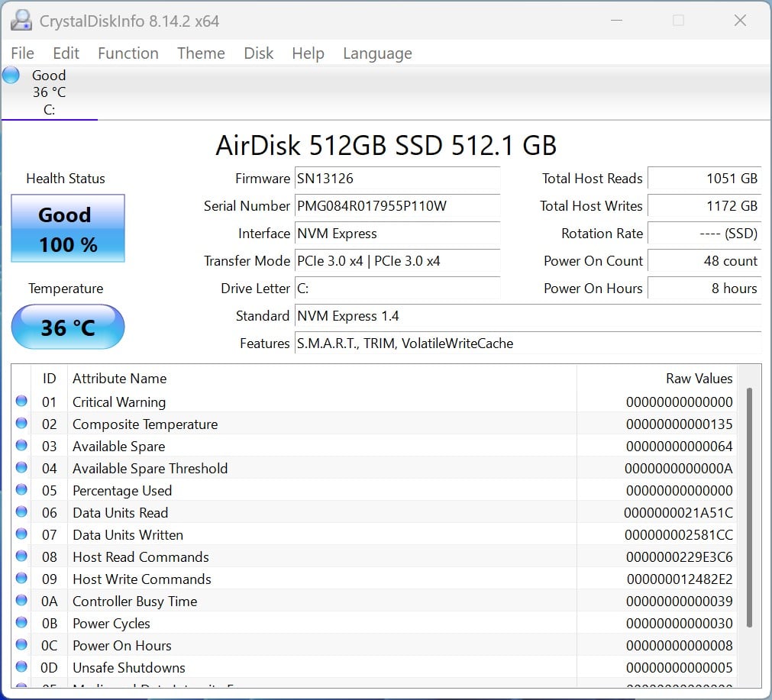Click the status dot for Controller Busy Time
This screenshot has width=772, height=700.
21,600
